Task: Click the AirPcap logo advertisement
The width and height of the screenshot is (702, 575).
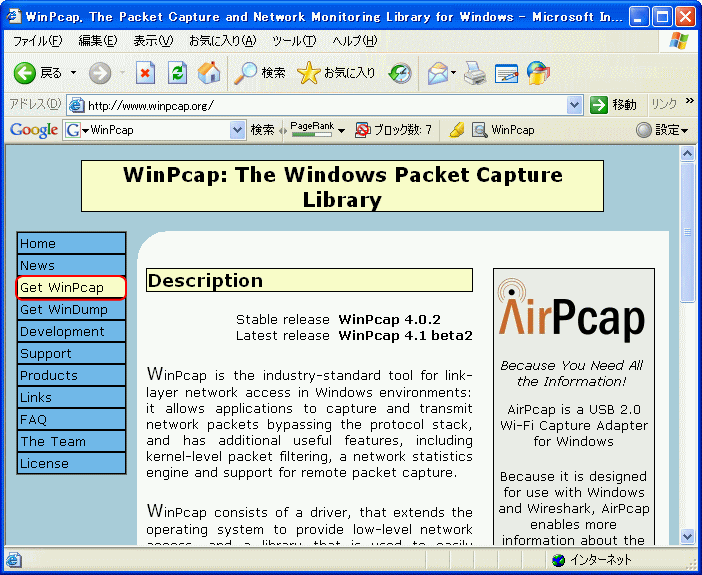Action: tap(572, 311)
